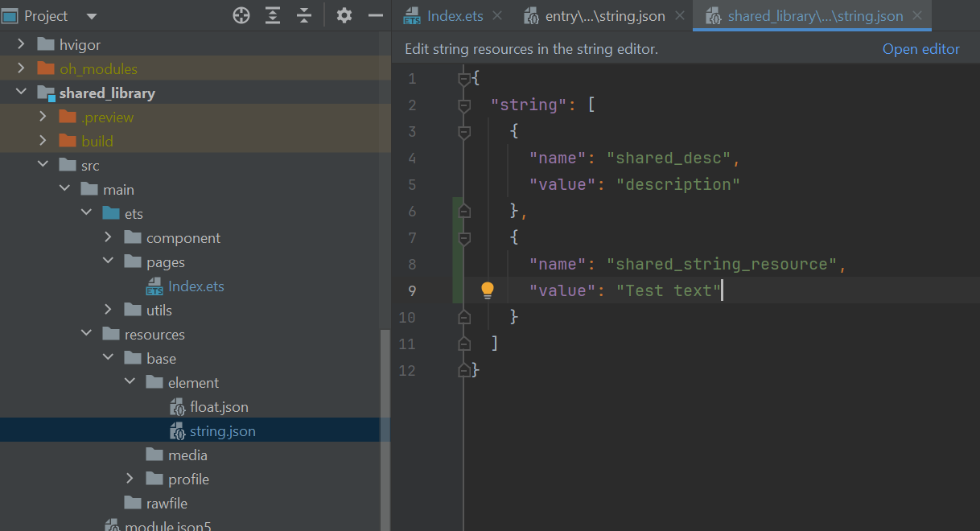Click the yellow lightbulb quick-fix icon
The width and height of the screenshot is (980, 531).
(488, 290)
